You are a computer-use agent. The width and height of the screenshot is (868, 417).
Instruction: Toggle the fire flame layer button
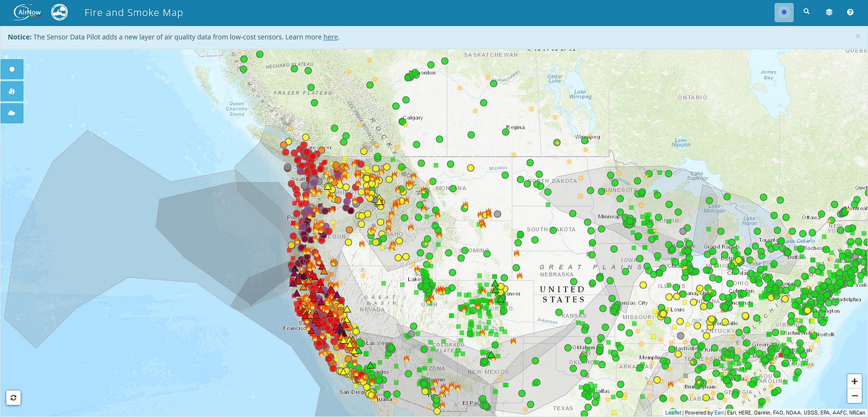[12, 91]
